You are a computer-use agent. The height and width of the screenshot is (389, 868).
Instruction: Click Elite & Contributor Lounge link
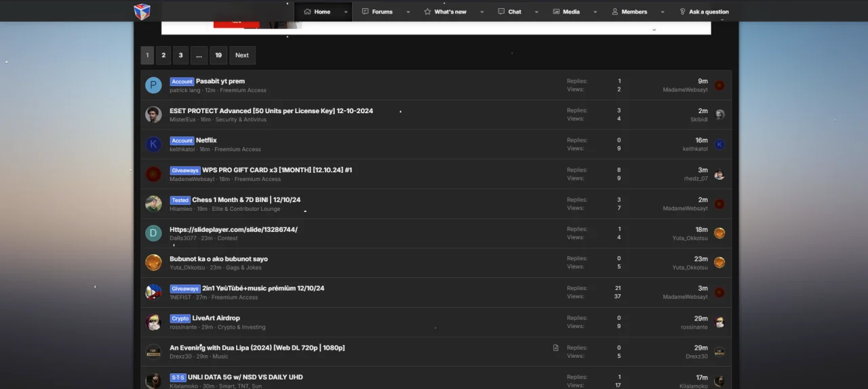245,209
